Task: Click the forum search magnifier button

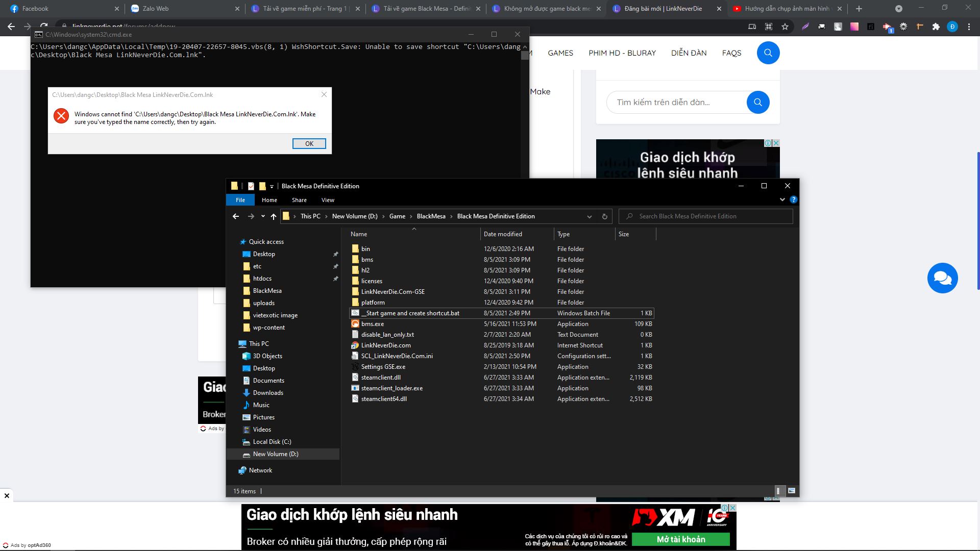Action: tap(757, 103)
